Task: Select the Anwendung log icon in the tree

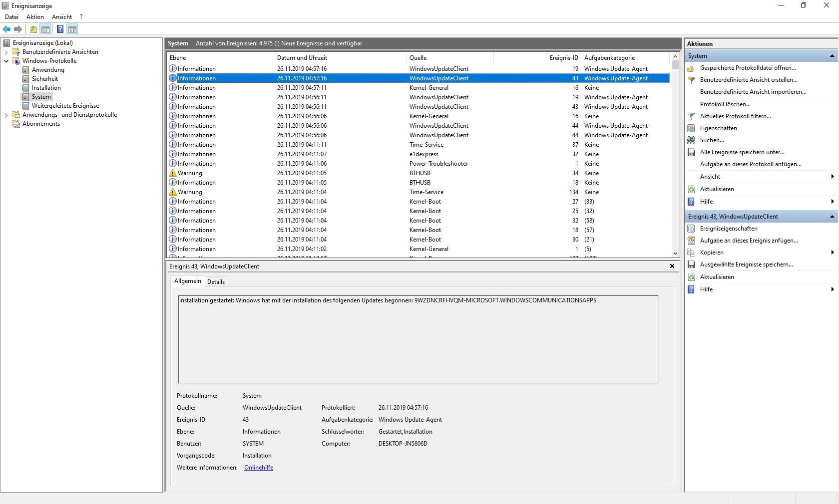Action: 26,70
